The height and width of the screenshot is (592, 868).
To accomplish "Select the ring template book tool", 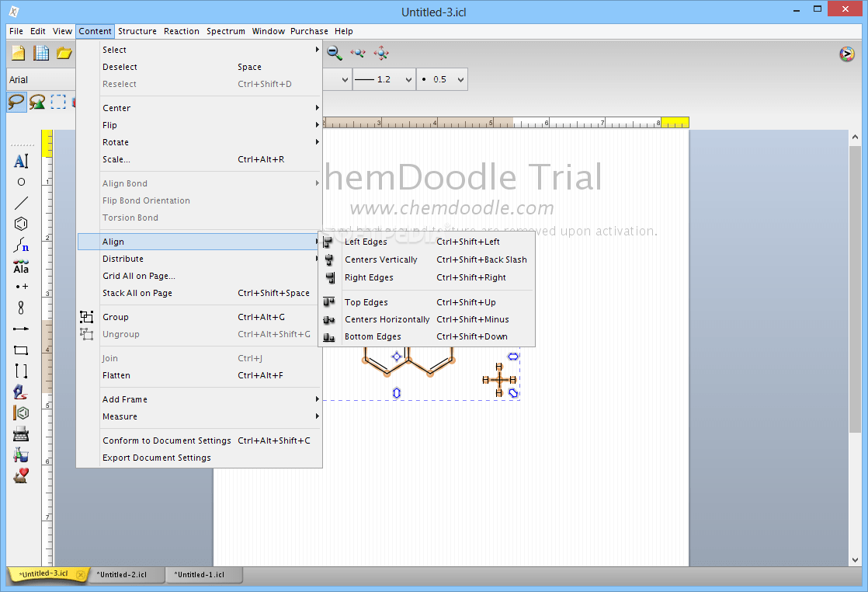I will (21, 413).
